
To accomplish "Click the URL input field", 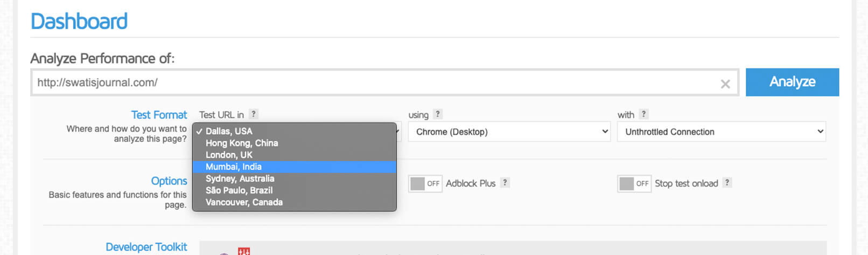I will tap(384, 82).
